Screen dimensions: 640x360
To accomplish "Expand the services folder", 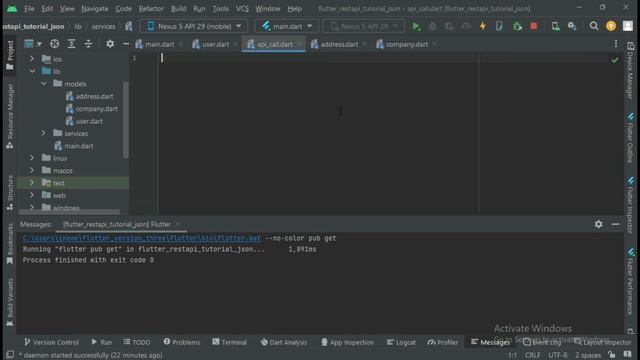I will [x=44, y=133].
